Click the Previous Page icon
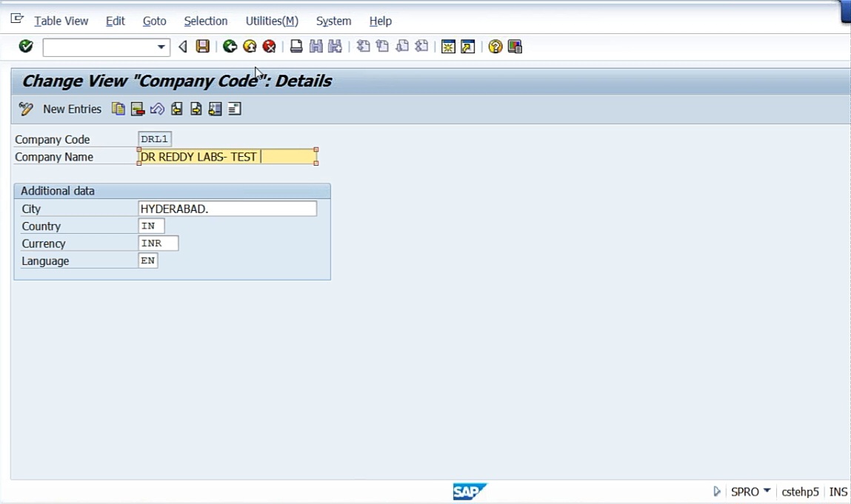Viewport: 851px width, 504px height. [x=383, y=47]
